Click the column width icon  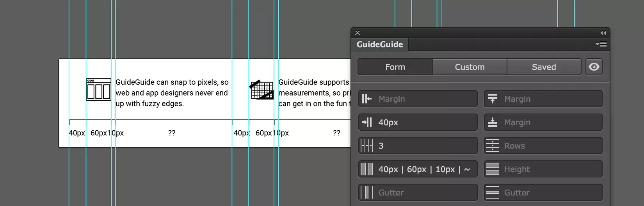[x=366, y=169]
